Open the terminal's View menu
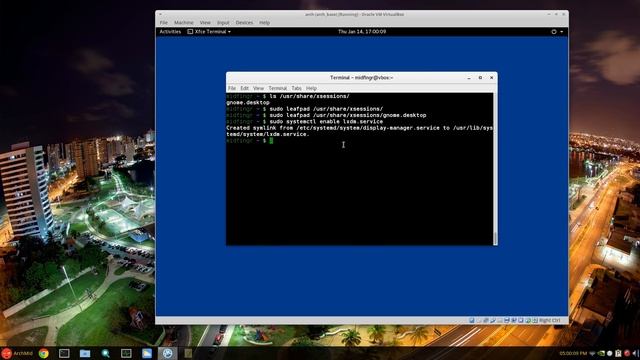 click(x=258, y=88)
